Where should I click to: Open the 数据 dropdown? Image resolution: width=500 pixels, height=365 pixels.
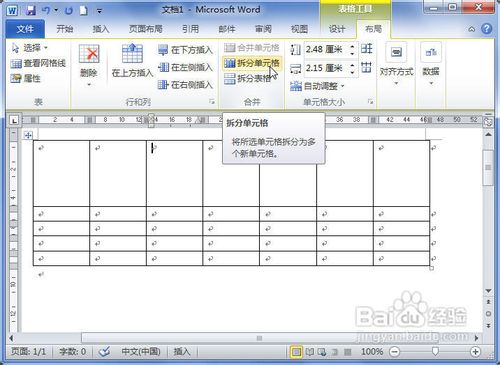pos(431,63)
